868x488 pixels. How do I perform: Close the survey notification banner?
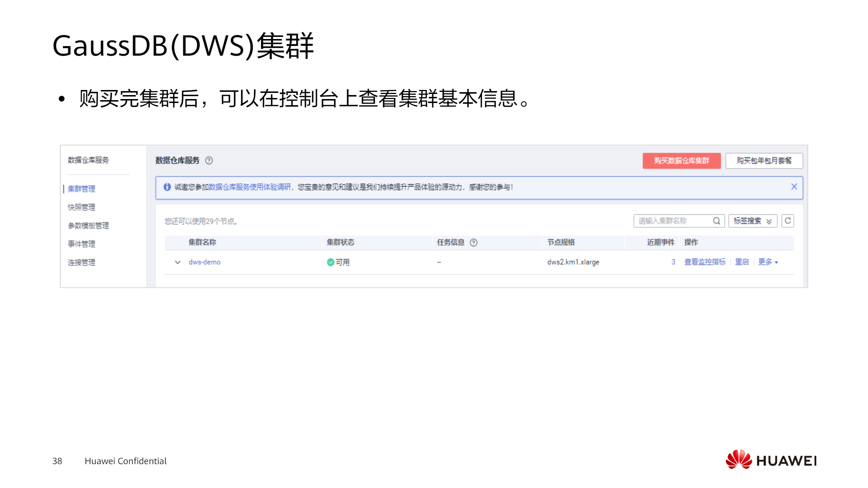click(794, 187)
